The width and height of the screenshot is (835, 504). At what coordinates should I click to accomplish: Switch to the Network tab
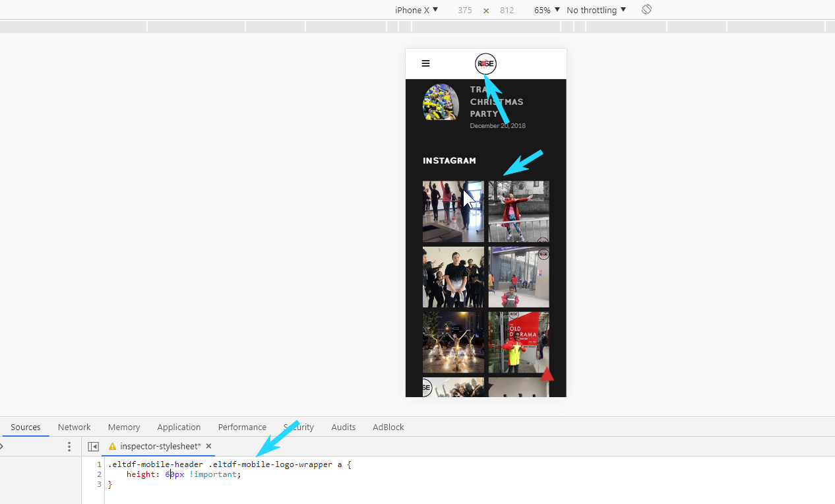[74, 427]
